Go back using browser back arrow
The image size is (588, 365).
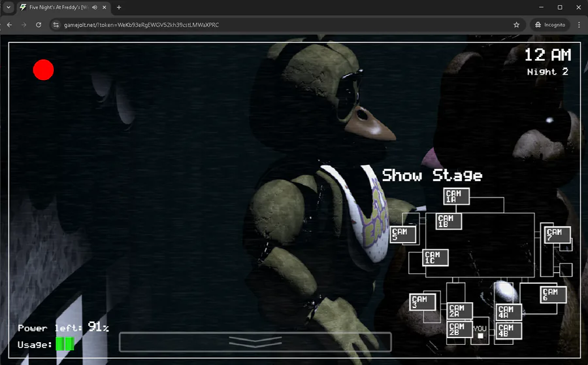pos(9,25)
